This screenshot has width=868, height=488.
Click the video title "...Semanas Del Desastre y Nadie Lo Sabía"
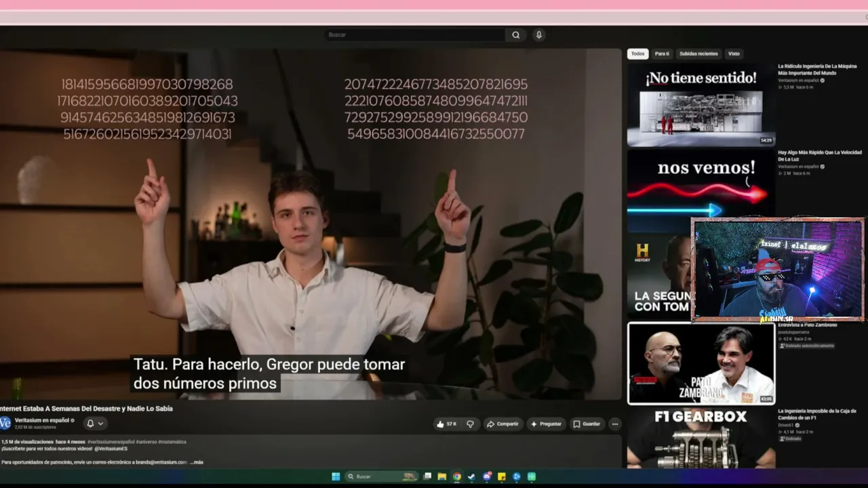click(87, 409)
